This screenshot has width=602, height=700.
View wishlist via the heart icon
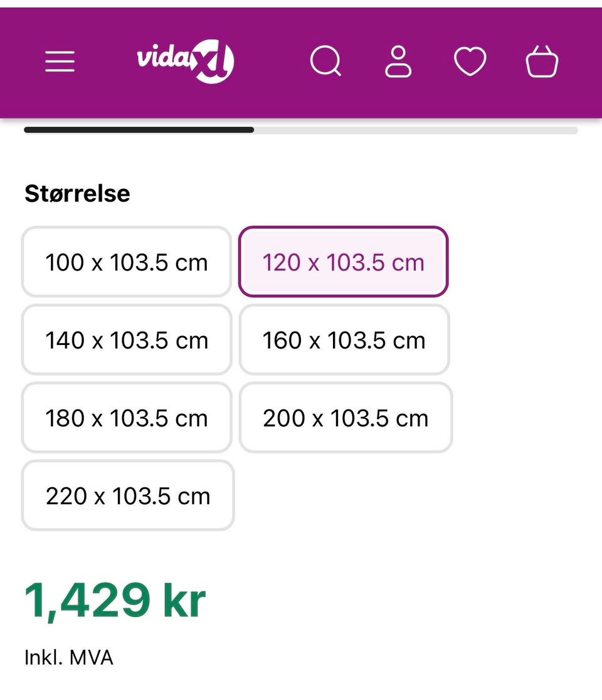coord(470,61)
